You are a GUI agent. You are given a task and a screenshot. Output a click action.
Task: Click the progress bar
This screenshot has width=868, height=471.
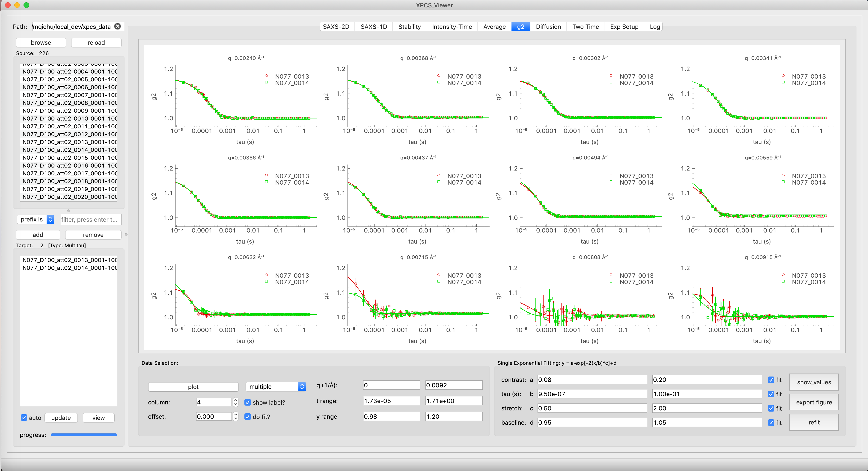coord(83,435)
